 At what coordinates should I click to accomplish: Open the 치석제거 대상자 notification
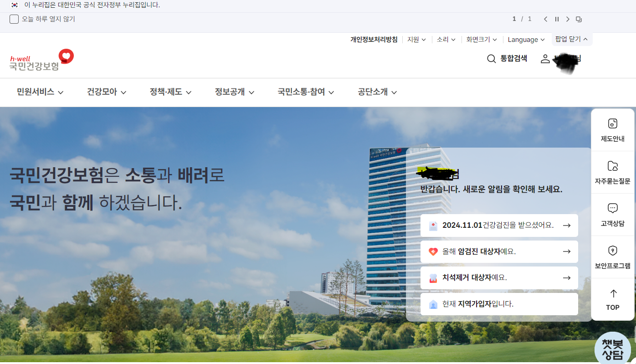coord(499,278)
